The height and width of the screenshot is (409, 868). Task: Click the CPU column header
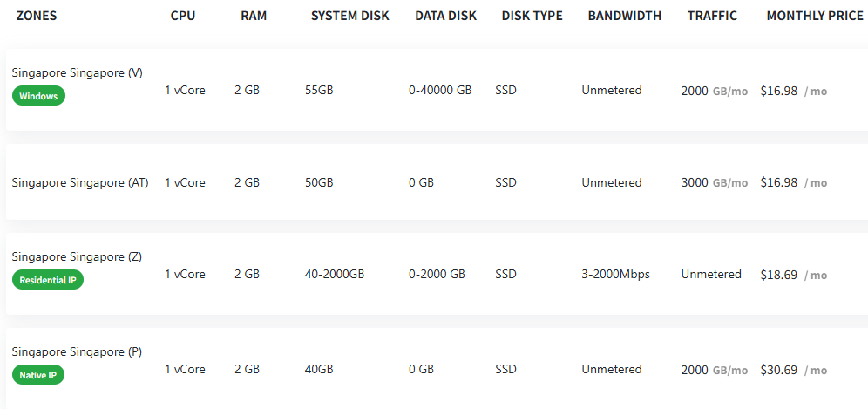(x=183, y=16)
